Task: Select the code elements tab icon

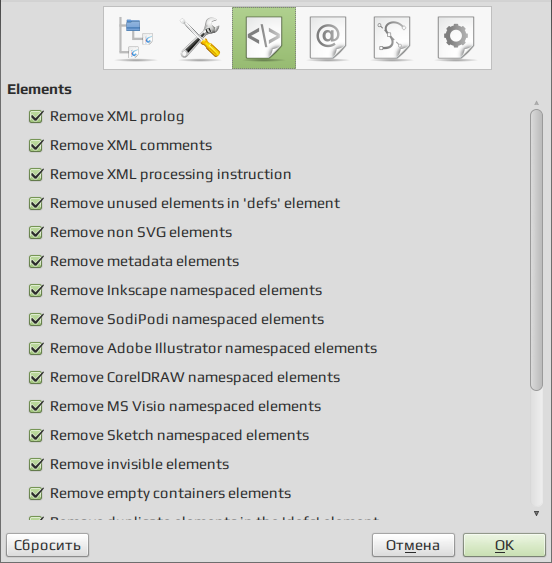Action: pyautogui.click(x=264, y=38)
